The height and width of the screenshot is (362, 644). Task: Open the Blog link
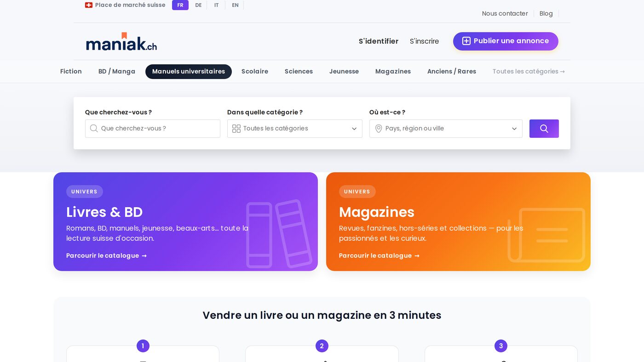[546, 14]
